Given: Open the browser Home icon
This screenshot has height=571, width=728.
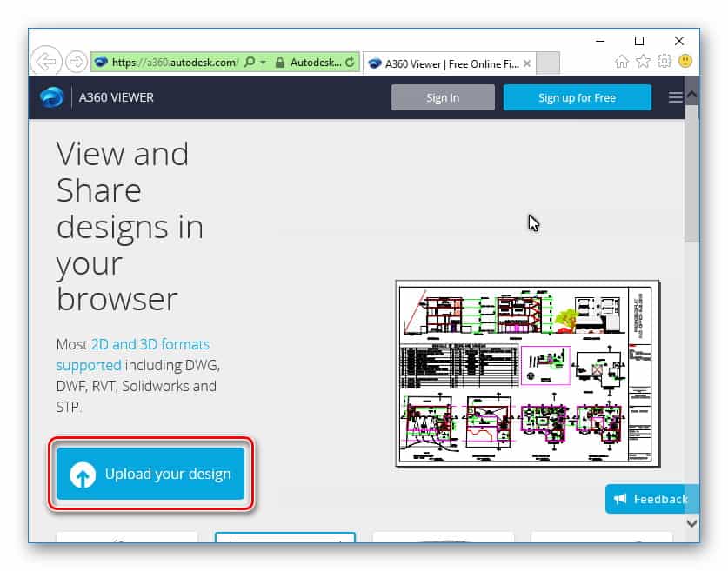Looking at the screenshot, I should coord(621,62).
